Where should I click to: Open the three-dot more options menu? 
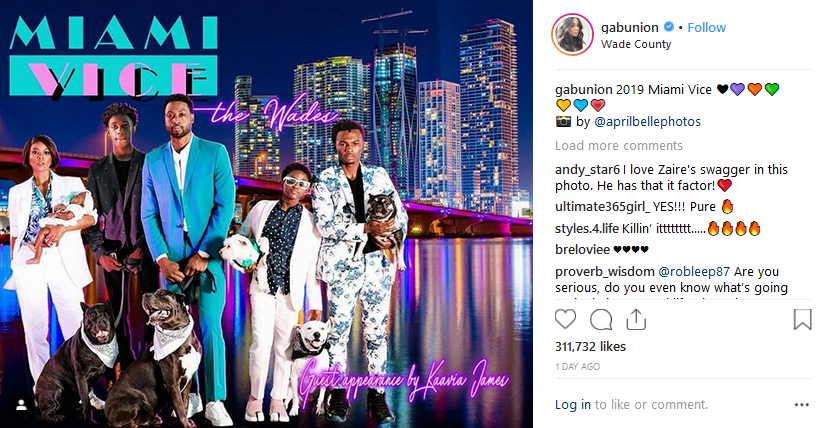801,405
